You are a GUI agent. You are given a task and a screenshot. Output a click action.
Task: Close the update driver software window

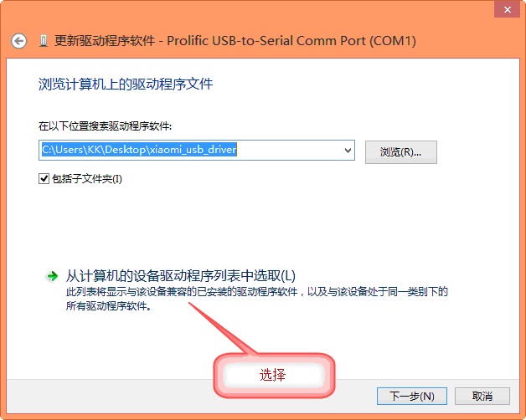508,10
